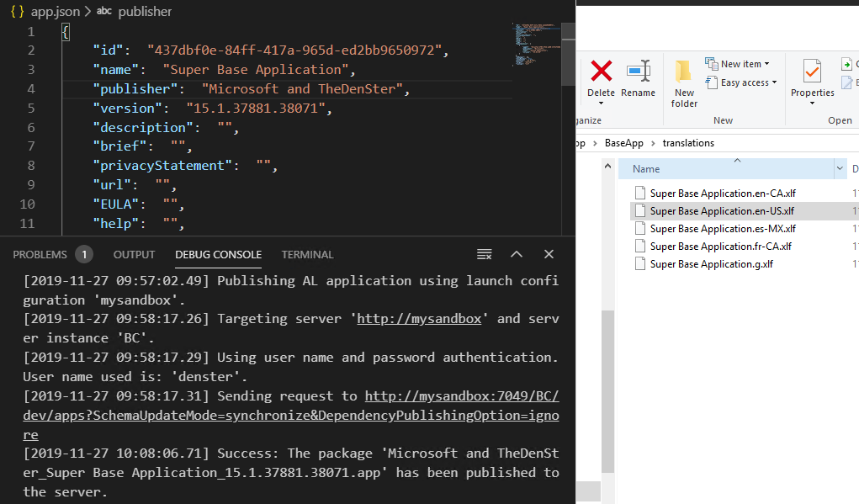Click the problems count badge
Viewport: 859px width, 504px height.
point(84,255)
